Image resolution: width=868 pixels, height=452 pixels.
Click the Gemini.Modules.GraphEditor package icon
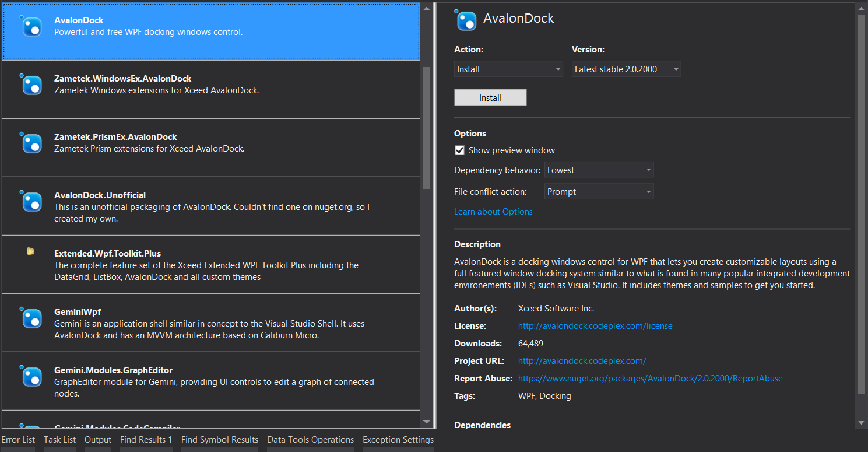click(x=31, y=376)
